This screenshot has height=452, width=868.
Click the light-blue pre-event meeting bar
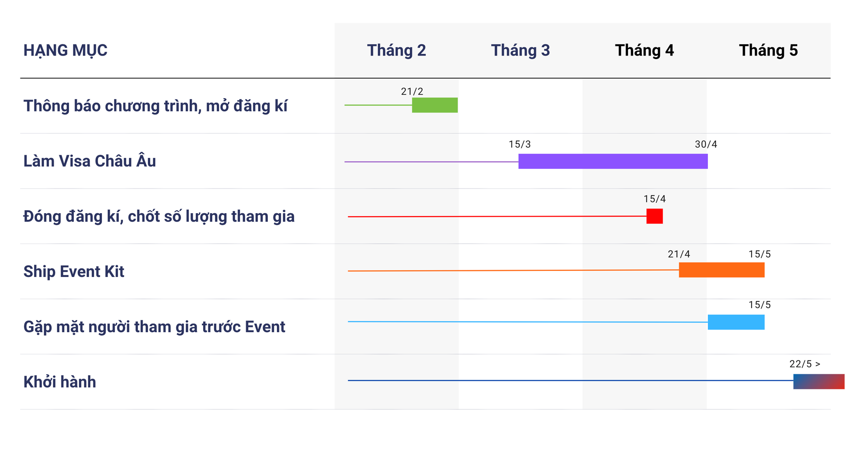pos(736,322)
